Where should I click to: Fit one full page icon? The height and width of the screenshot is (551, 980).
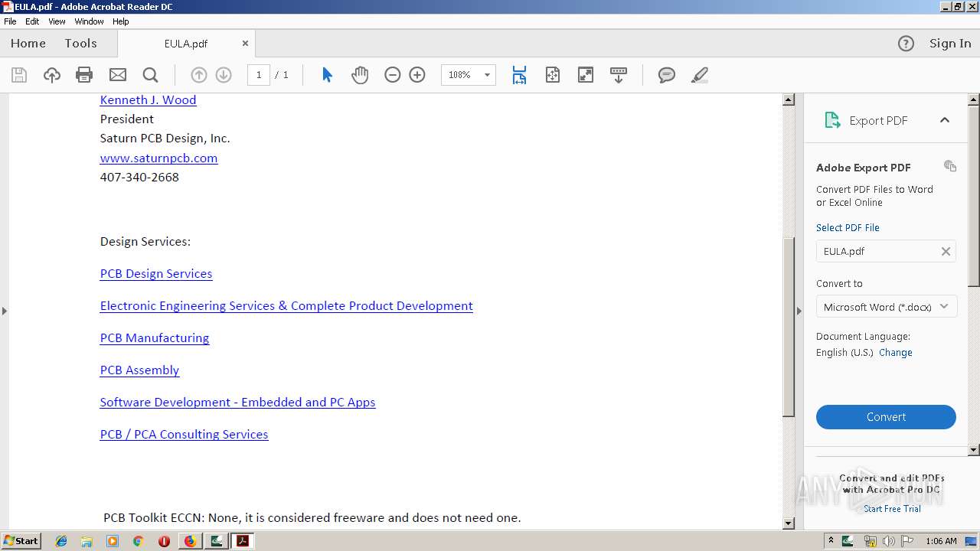point(552,75)
